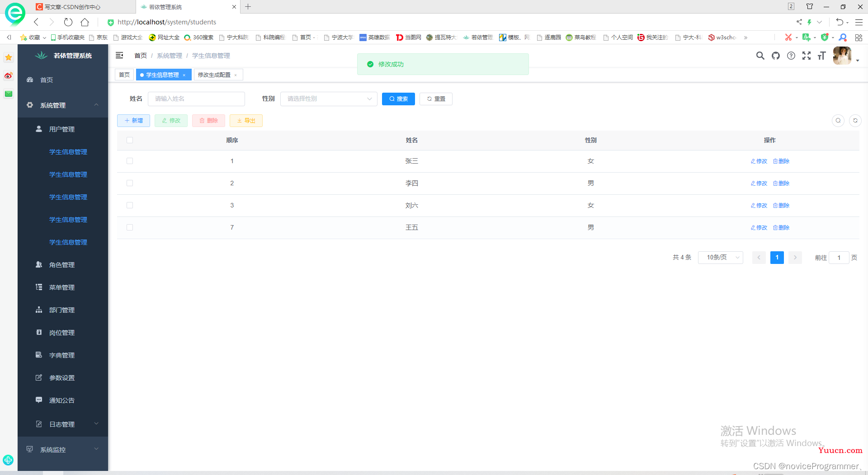Toggle search bar visibility round icon
The image size is (868, 475).
coord(838,121)
